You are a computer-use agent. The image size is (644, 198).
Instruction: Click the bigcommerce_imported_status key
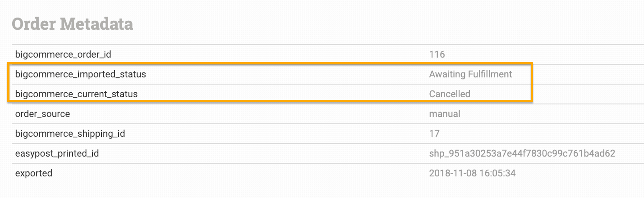81,74
